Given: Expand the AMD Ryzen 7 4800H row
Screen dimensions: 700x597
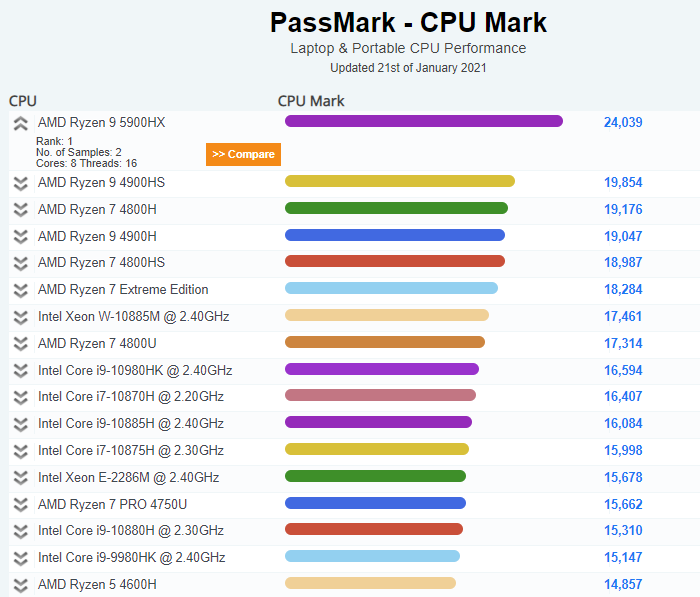Looking at the screenshot, I should pyautogui.click(x=21, y=210).
